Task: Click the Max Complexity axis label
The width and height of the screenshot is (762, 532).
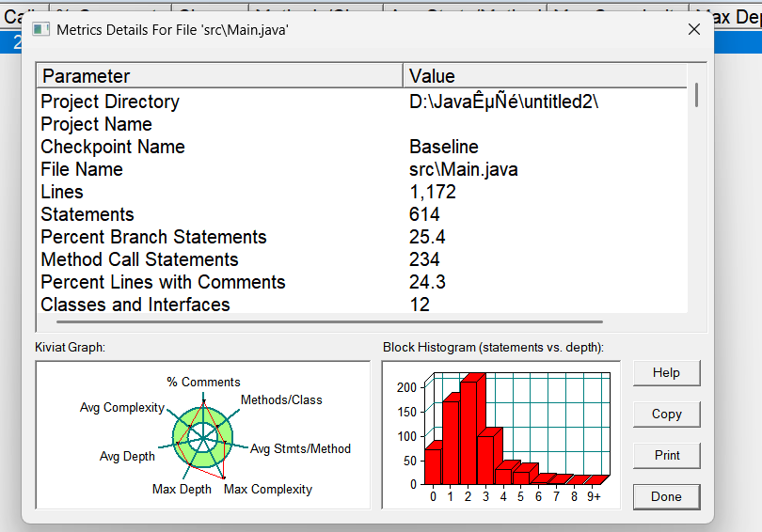Action: point(268,490)
